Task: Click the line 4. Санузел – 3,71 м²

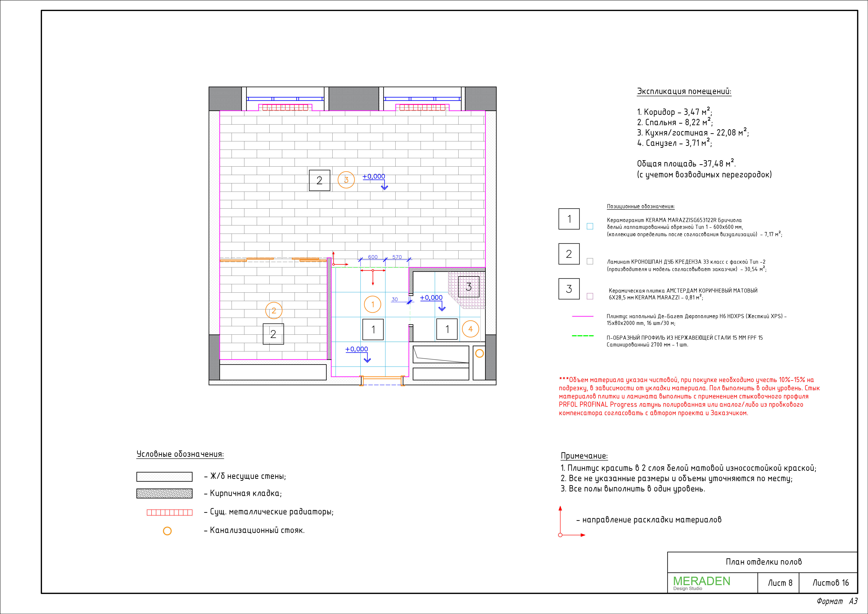Action: pos(675,143)
